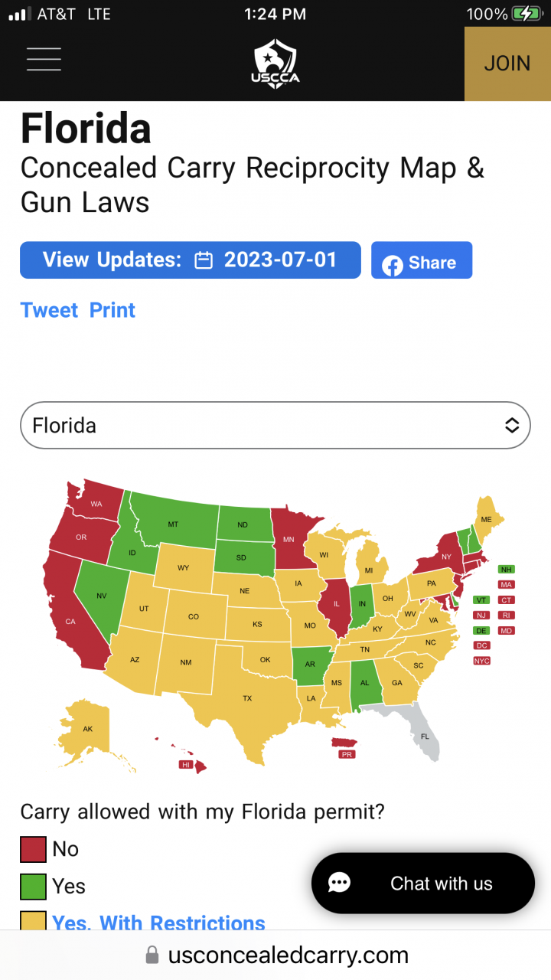
Task: Tap the padlock icon in address bar
Action: (152, 955)
